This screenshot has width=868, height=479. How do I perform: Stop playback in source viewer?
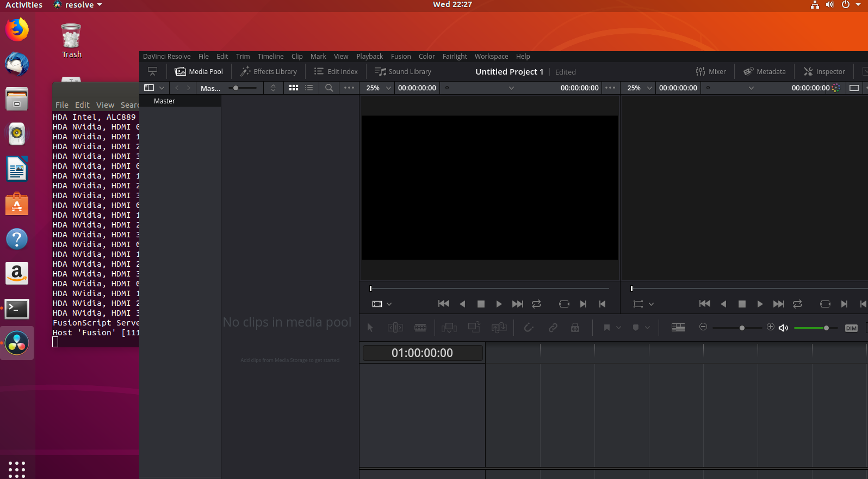pos(481,304)
